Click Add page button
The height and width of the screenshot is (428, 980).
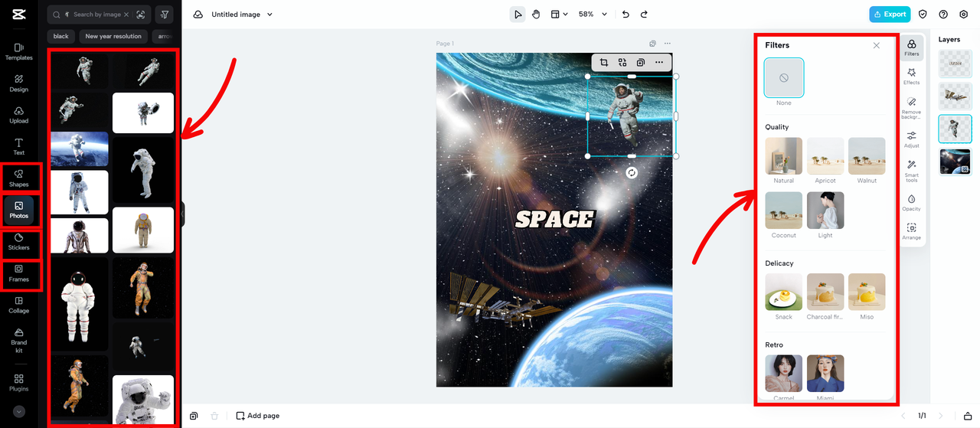click(258, 416)
